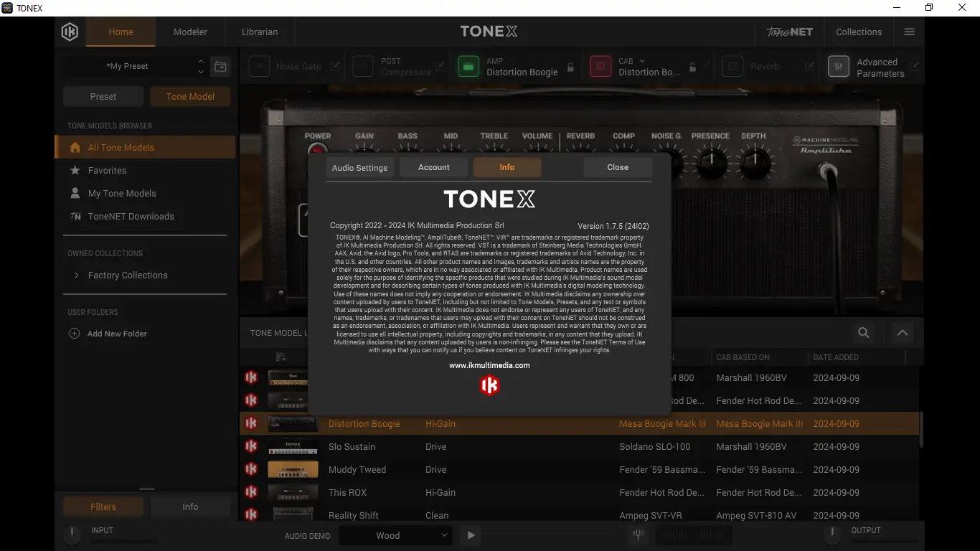Screen dimensions: 980x551
Task: Sort by DATE ADDED column header
Action: (836, 357)
